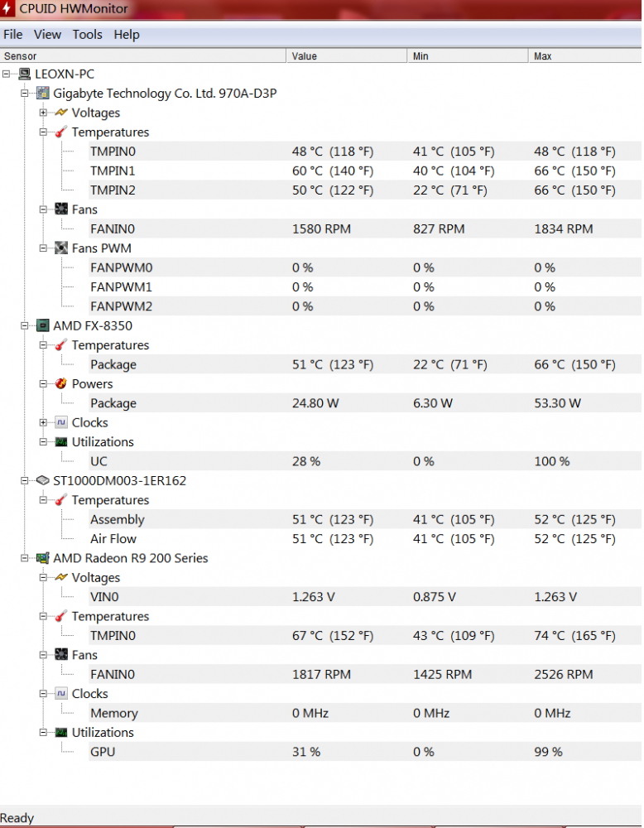
Task: Select the GPU utilization row
Action: [x=103, y=752]
